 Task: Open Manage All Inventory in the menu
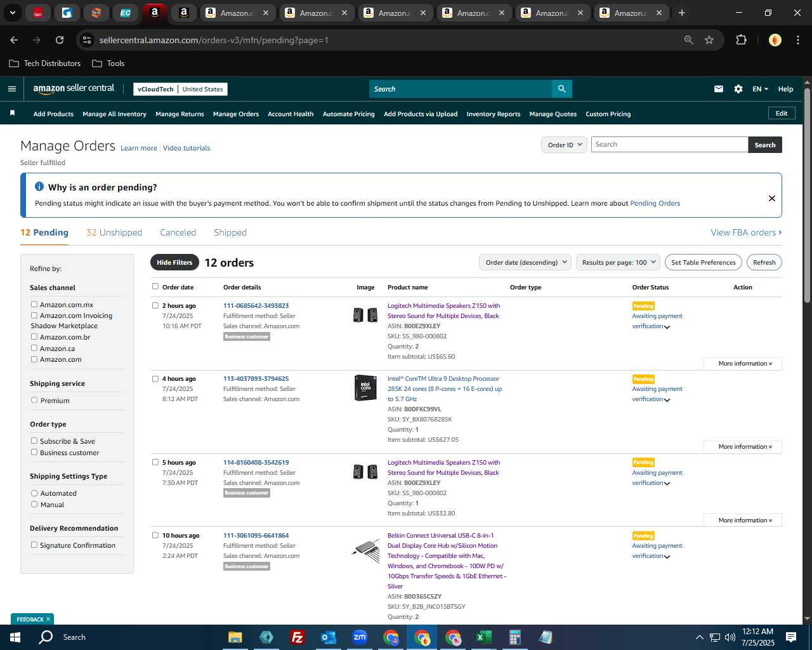[114, 114]
